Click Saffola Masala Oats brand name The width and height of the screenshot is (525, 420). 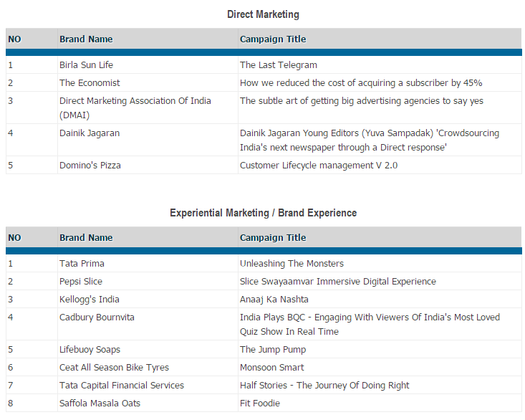[x=100, y=404]
